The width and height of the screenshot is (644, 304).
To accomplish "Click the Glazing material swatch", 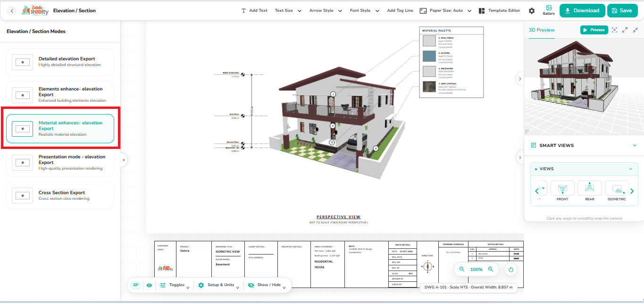I will pyautogui.click(x=429, y=56).
